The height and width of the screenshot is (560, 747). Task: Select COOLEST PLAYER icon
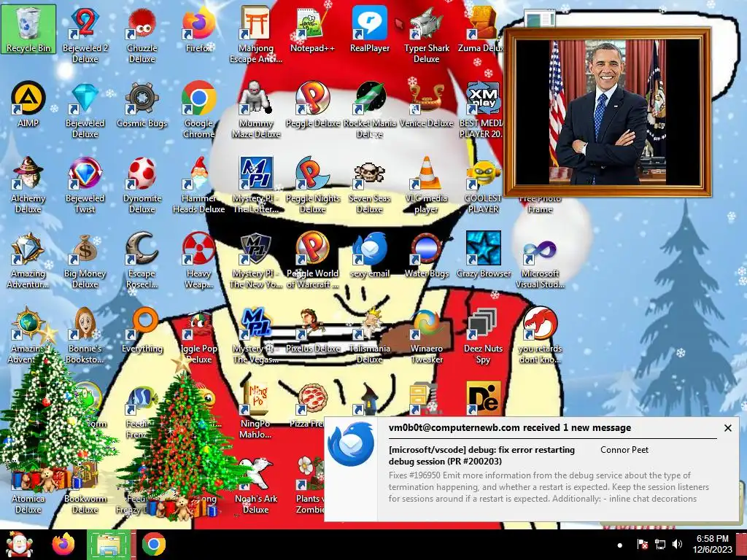pyautogui.click(x=483, y=184)
